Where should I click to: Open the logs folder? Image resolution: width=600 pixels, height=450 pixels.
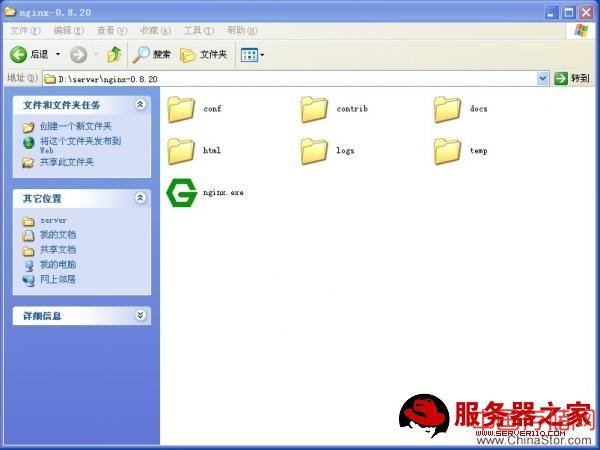(314, 150)
